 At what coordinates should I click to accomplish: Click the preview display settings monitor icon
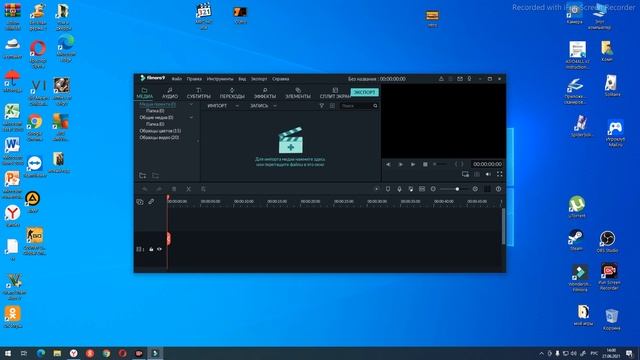click(x=465, y=174)
